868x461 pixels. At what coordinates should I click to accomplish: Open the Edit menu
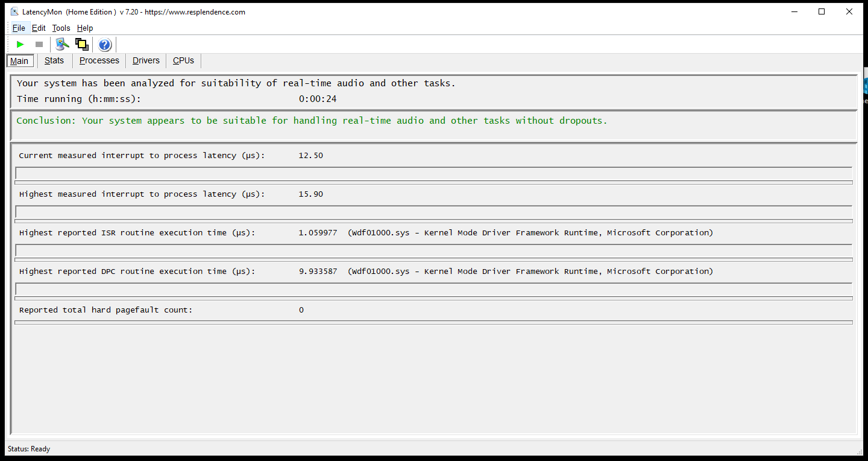[39, 28]
